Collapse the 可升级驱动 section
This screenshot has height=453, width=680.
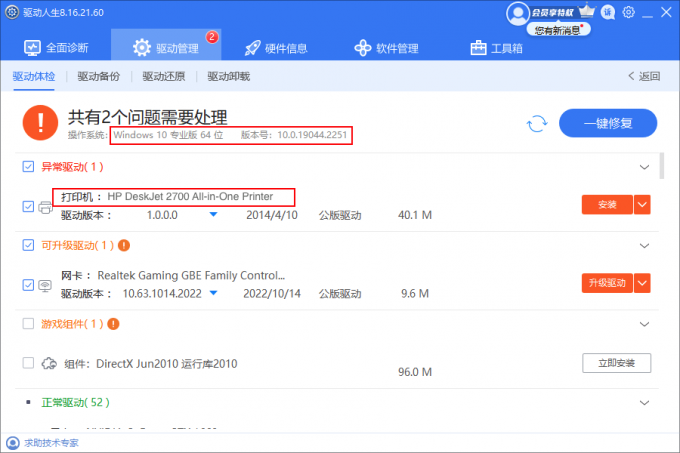pyautogui.click(x=644, y=245)
